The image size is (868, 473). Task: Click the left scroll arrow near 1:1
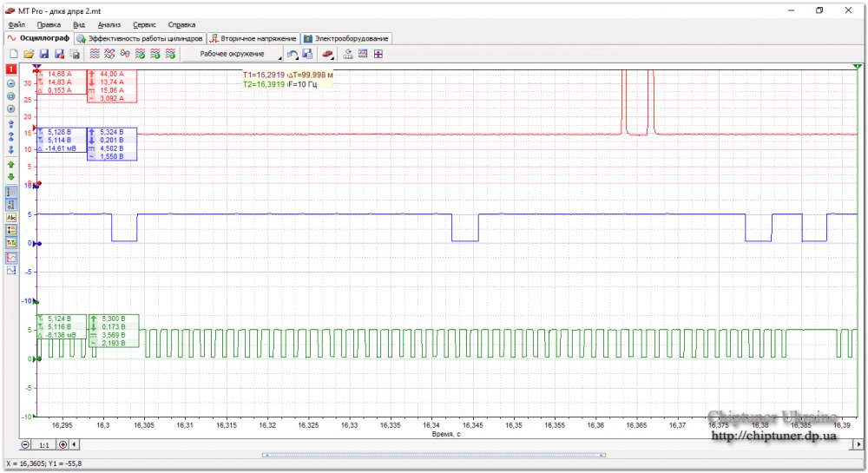click(74, 444)
